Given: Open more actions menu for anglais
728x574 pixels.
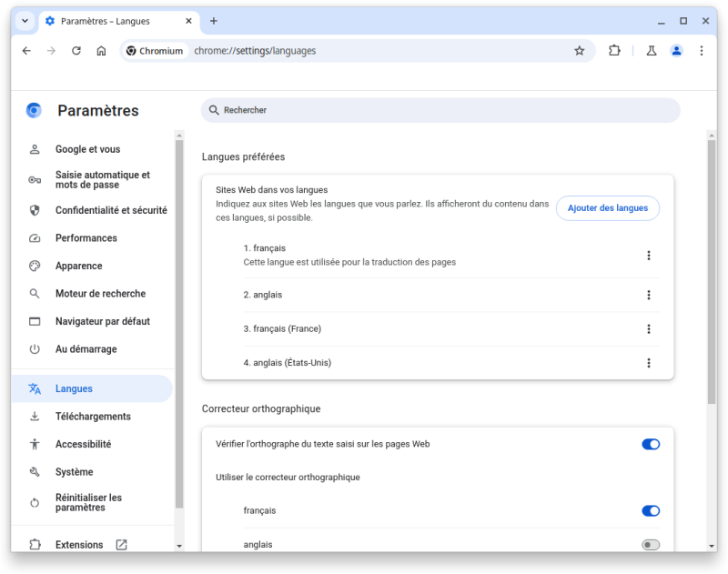Looking at the screenshot, I should [x=649, y=295].
